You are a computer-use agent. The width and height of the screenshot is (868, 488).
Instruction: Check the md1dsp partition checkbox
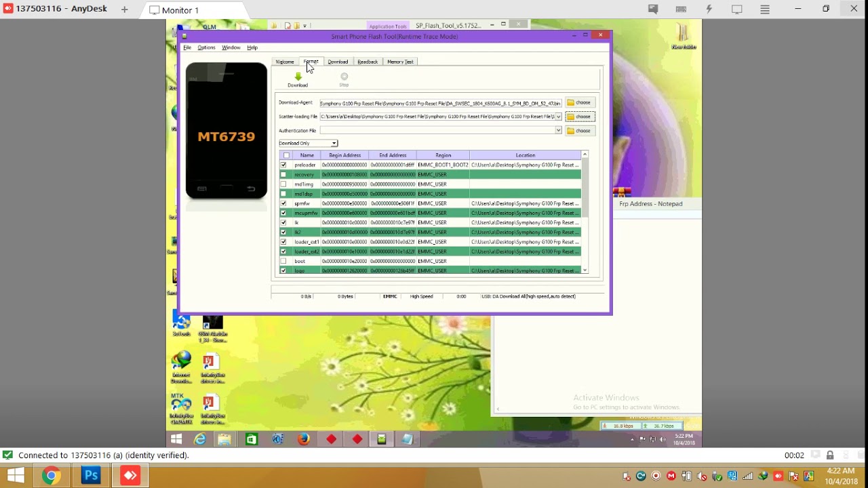click(x=283, y=194)
